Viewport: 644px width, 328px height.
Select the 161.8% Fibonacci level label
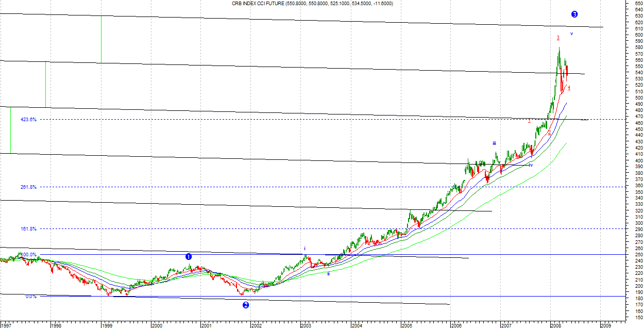pos(28,228)
